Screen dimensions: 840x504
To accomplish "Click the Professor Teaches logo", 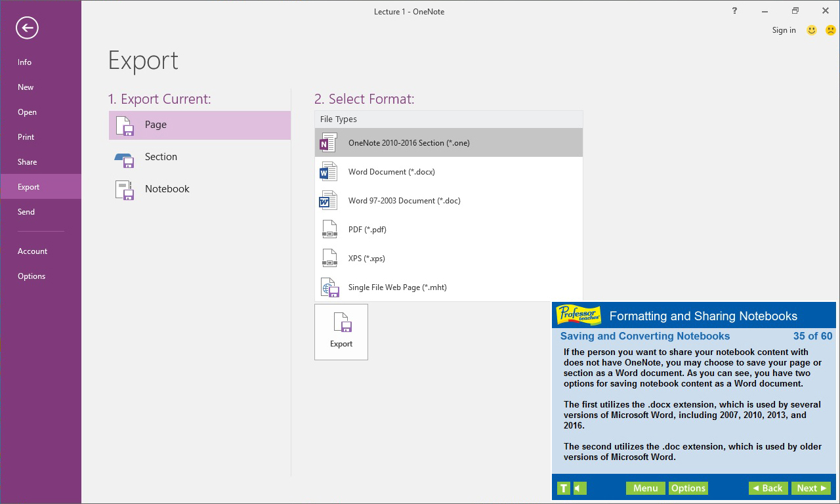I will click(578, 314).
